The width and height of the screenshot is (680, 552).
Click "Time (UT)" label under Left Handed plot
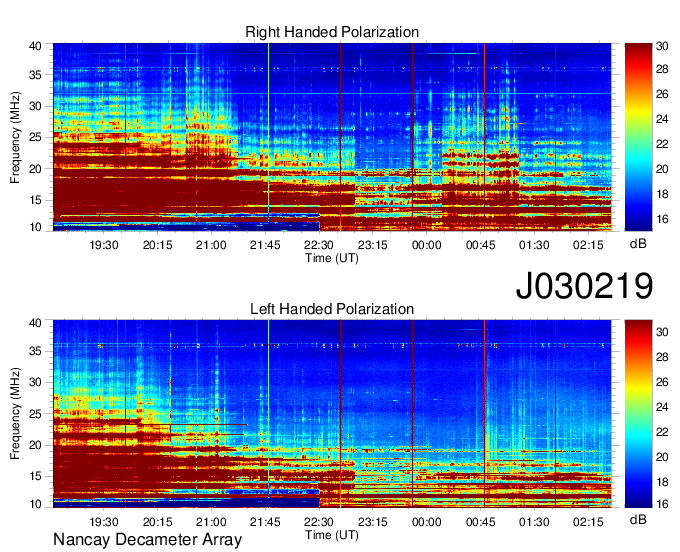tap(332, 535)
